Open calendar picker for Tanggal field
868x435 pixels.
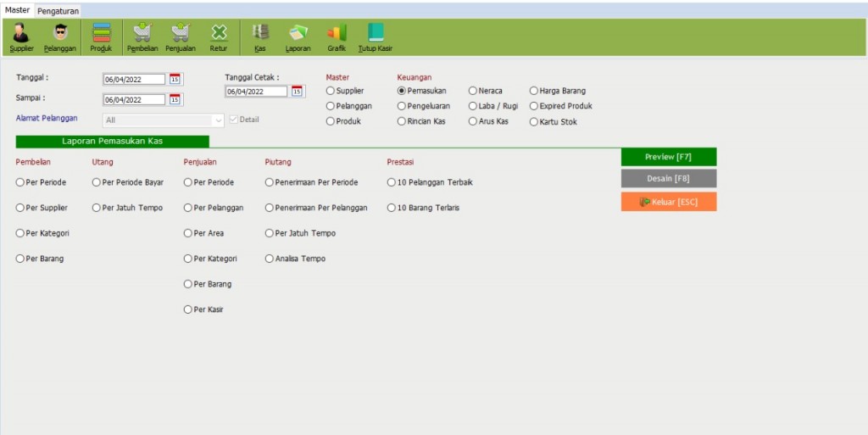point(175,79)
